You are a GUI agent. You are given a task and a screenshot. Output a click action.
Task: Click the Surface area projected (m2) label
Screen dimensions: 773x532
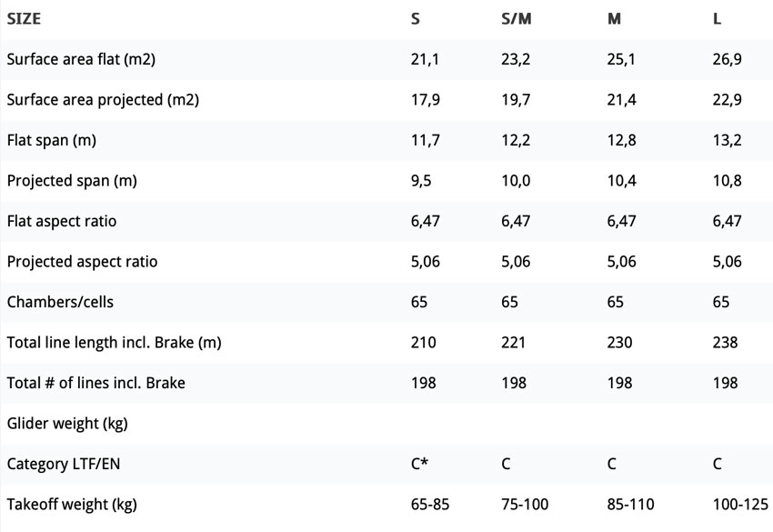pyautogui.click(x=103, y=100)
